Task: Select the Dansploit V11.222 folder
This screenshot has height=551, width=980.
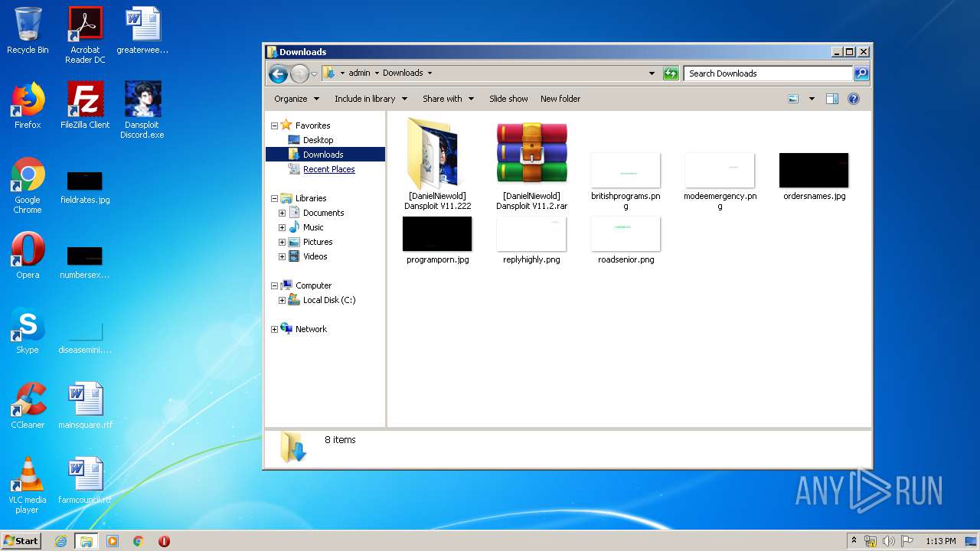Action: click(x=437, y=164)
